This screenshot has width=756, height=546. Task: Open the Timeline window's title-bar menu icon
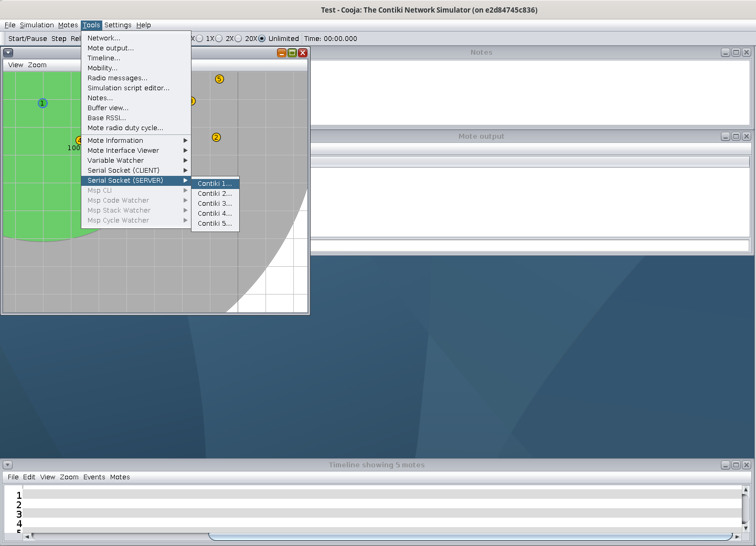coord(7,465)
